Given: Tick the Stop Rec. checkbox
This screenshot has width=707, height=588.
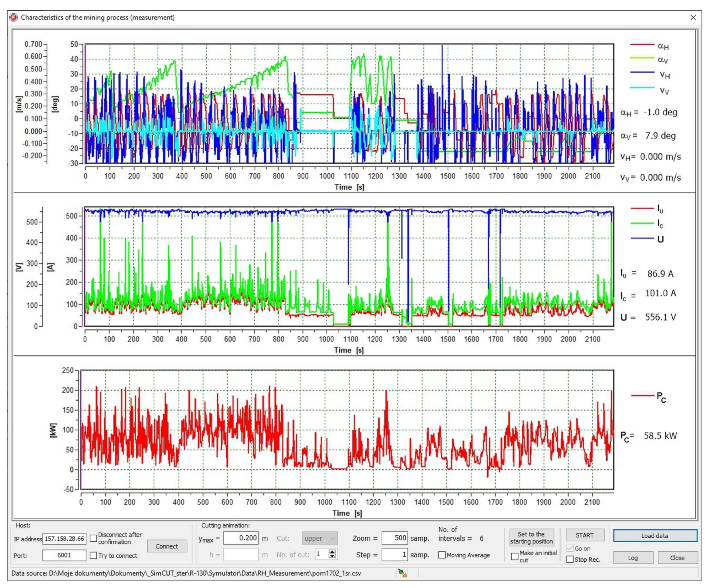Looking at the screenshot, I should 570,559.
